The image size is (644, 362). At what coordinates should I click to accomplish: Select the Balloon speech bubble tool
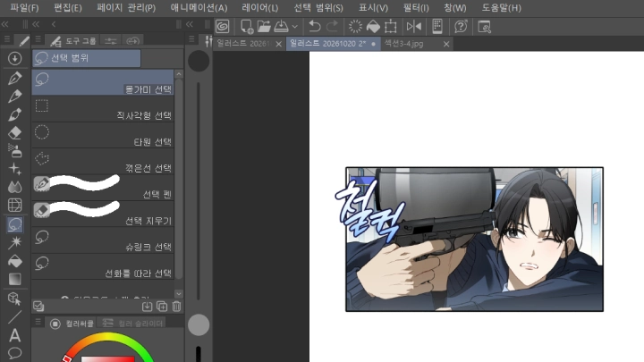[x=15, y=353]
